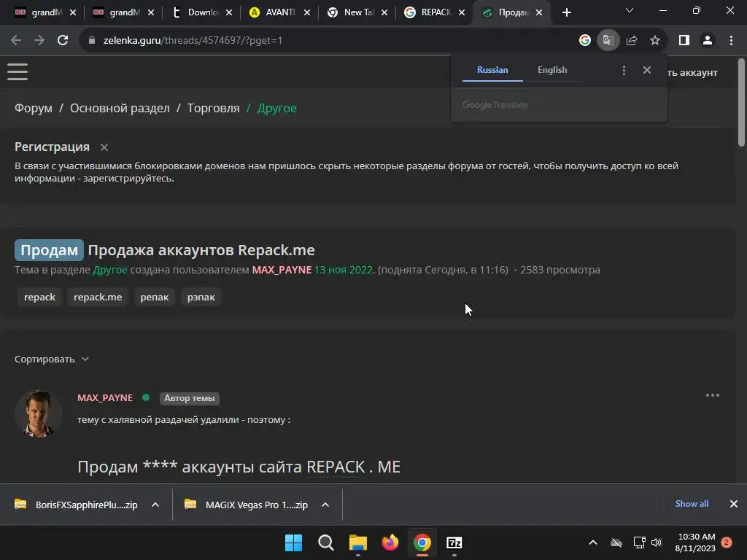Expand Сортировать sorting dropdown

(x=52, y=359)
